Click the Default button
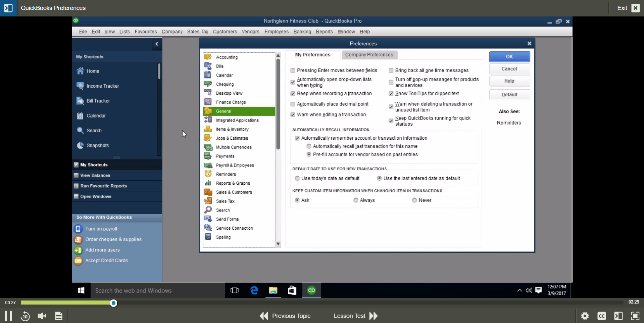This screenshot has height=323, width=644. [x=509, y=94]
